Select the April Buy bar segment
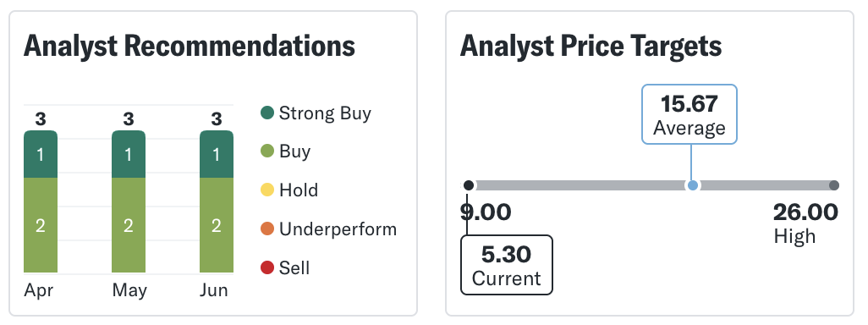This screenshot has width=868, height=325. [41, 225]
